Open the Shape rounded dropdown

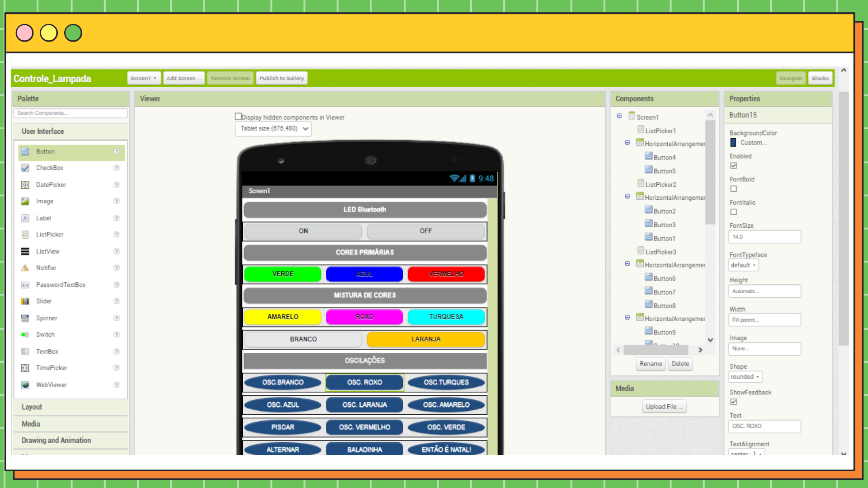[x=745, y=377]
